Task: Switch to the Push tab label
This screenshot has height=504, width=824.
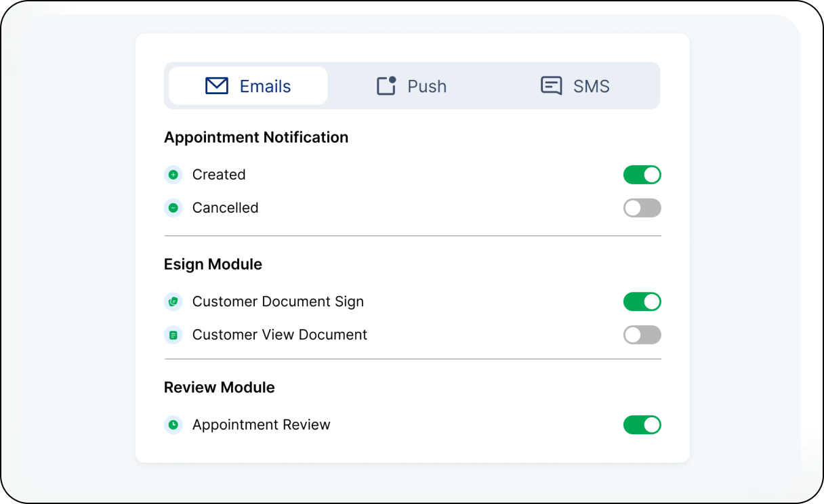Action: [427, 86]
